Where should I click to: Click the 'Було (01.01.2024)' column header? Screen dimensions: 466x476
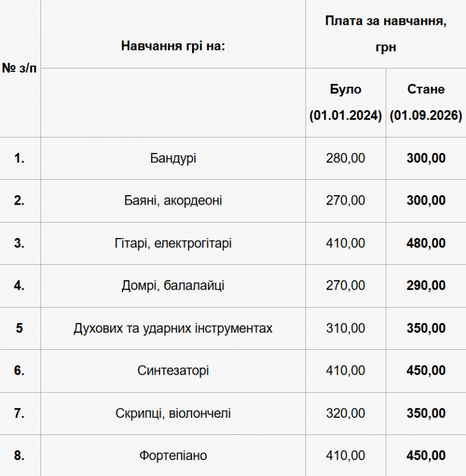[x=345, y=102]
